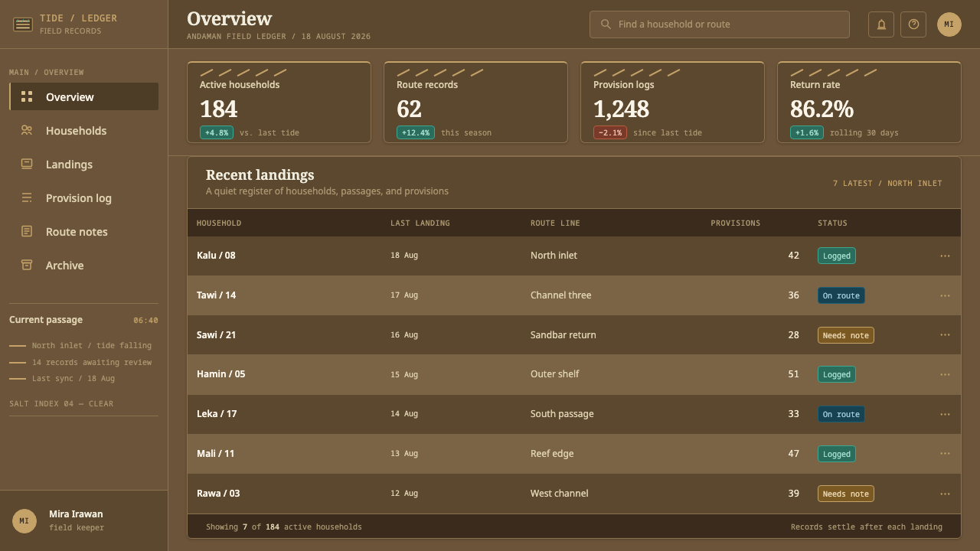This screenshot has width=980, height=551.
Task: Sort by the Last landing column header
Action: [x=420, y=223]
